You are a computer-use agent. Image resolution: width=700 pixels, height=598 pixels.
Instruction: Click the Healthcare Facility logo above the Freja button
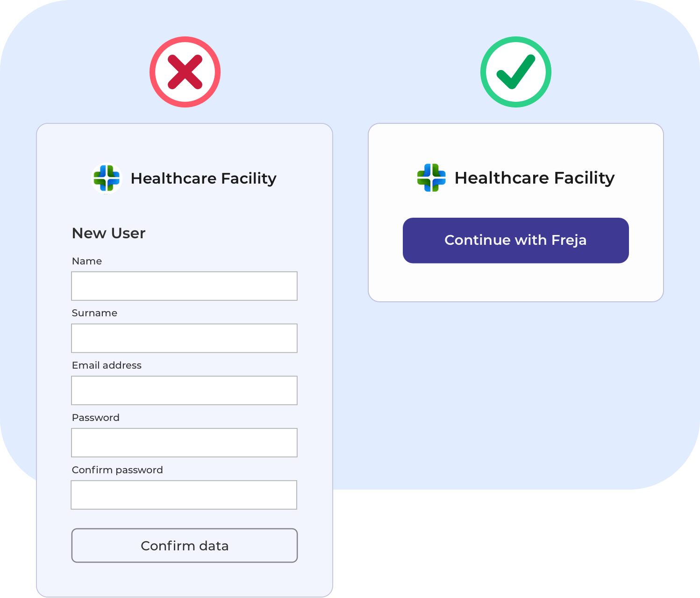[x=431, y=178]
